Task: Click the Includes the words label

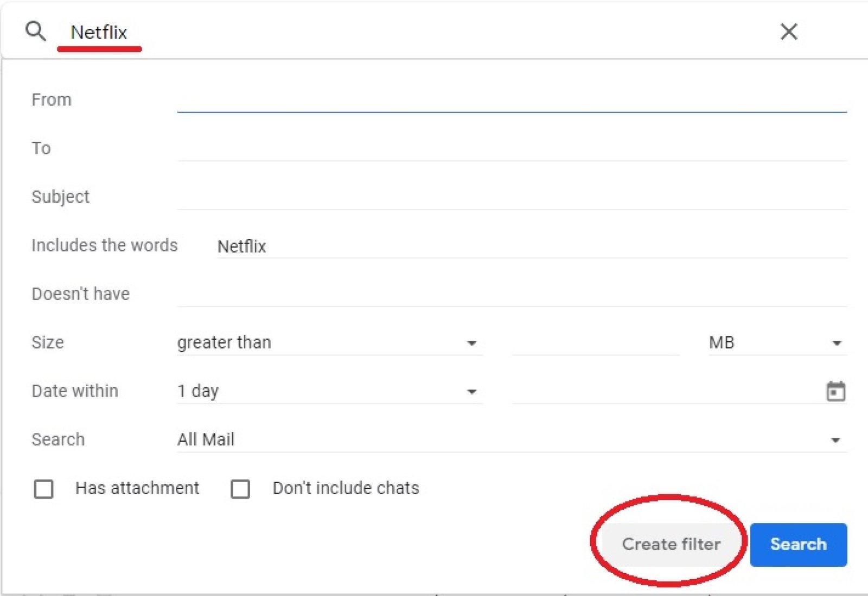Action: (x=105, y=245)
